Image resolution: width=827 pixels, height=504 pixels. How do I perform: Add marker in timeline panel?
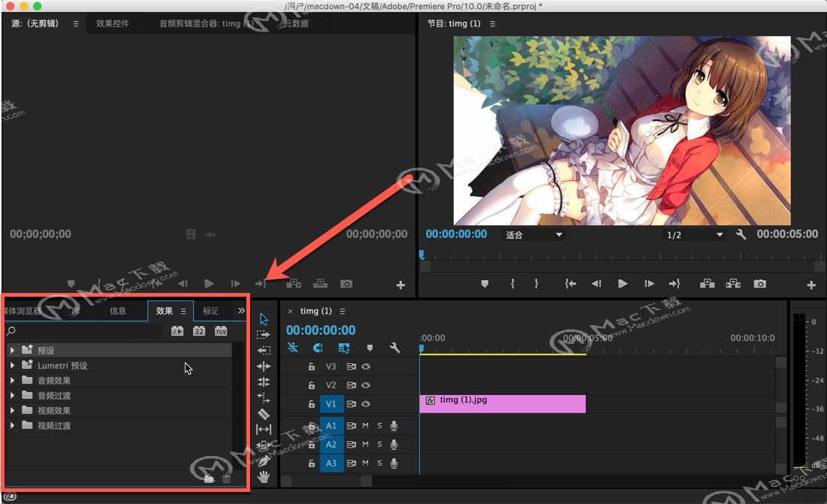[370, 348]
